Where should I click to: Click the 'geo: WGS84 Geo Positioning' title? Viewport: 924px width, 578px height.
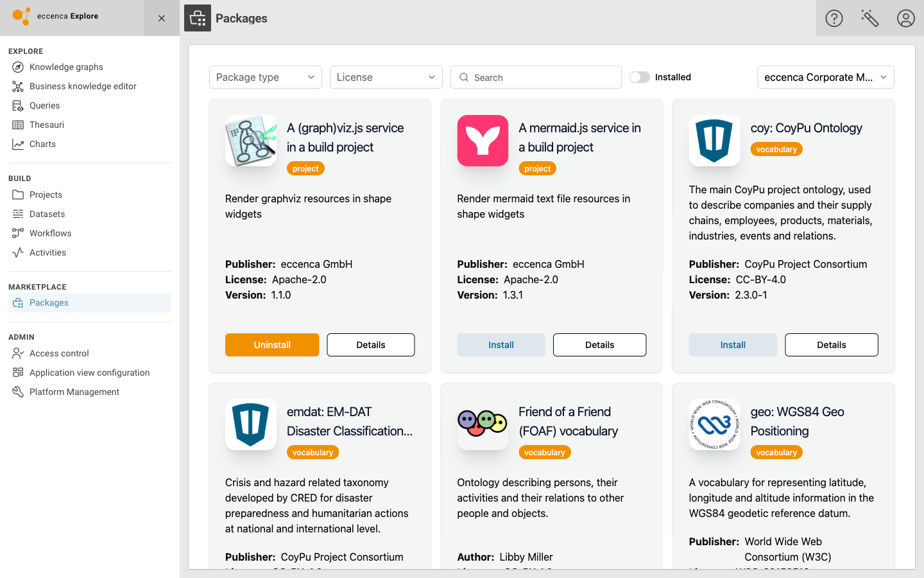[798, 421]
